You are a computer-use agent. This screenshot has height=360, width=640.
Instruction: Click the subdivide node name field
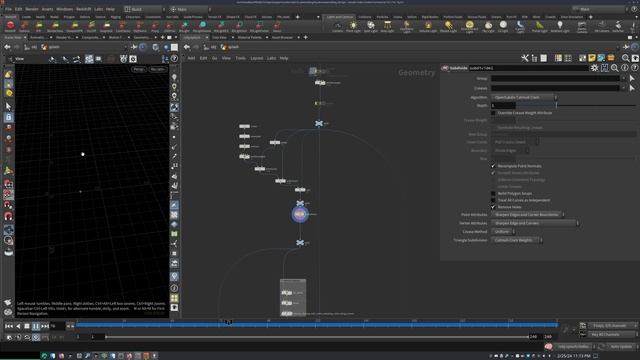528,68
